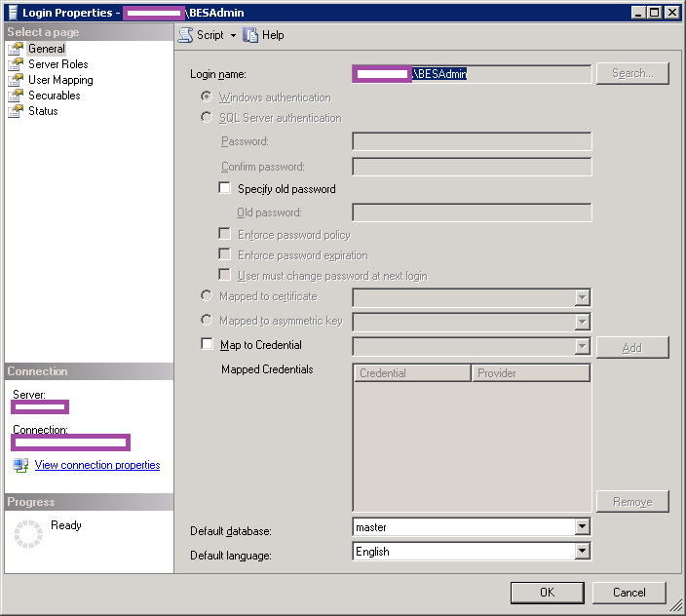The width and height of the screenshot is (686, 616).
Task: Open View connection properties link
Action: (x=97, y=465)
